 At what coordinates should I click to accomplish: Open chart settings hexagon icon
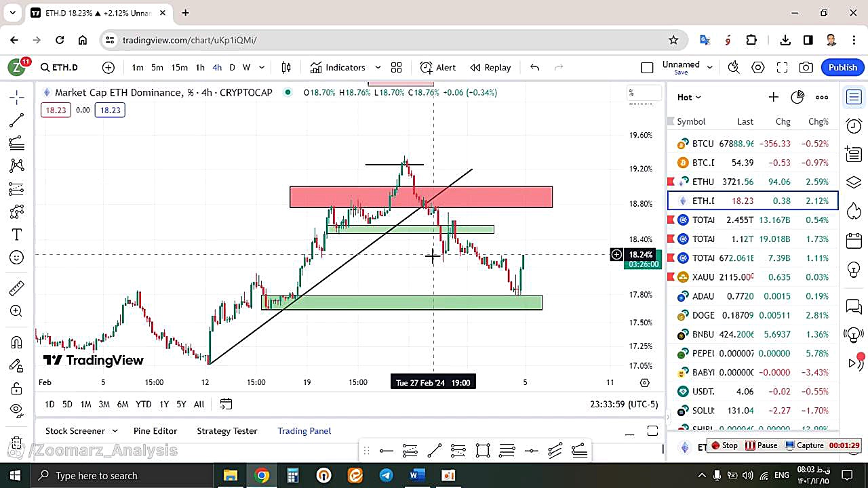758,67
